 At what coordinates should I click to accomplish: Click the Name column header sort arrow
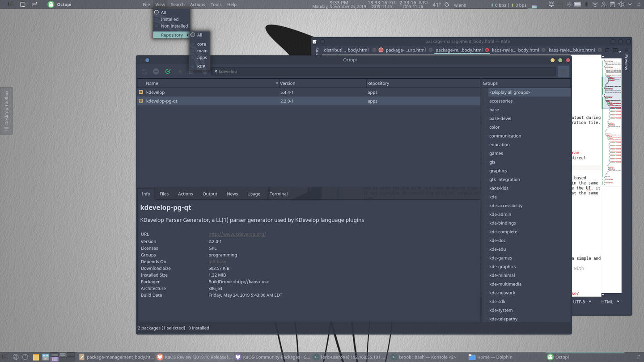click(x=277, y=83)
